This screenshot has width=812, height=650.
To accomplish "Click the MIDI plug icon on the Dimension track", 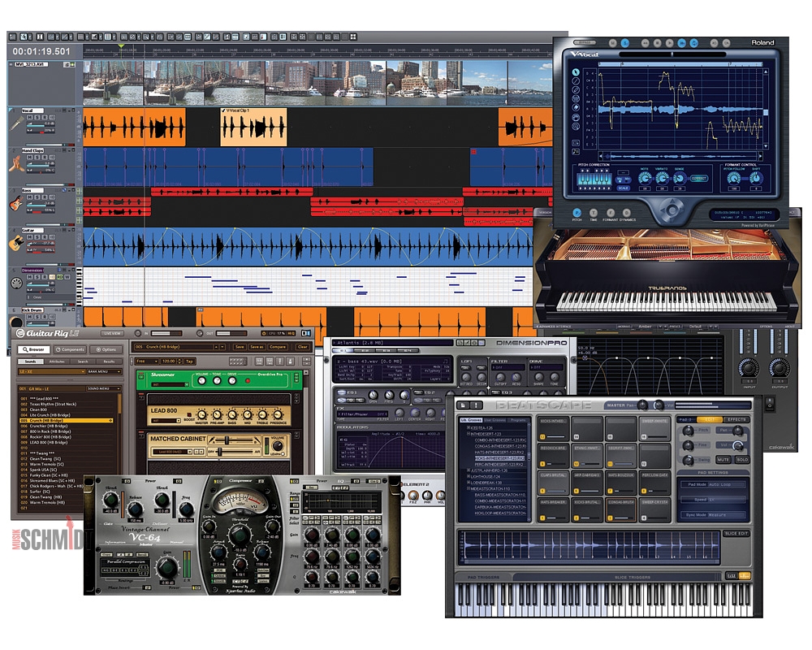I will click(15, 282).
